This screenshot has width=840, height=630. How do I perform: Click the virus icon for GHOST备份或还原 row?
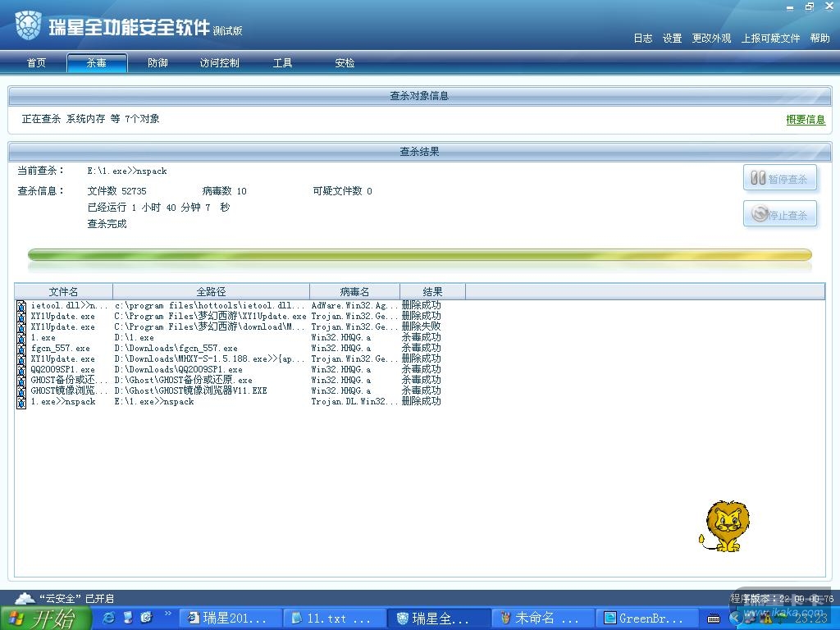point(21,381)
